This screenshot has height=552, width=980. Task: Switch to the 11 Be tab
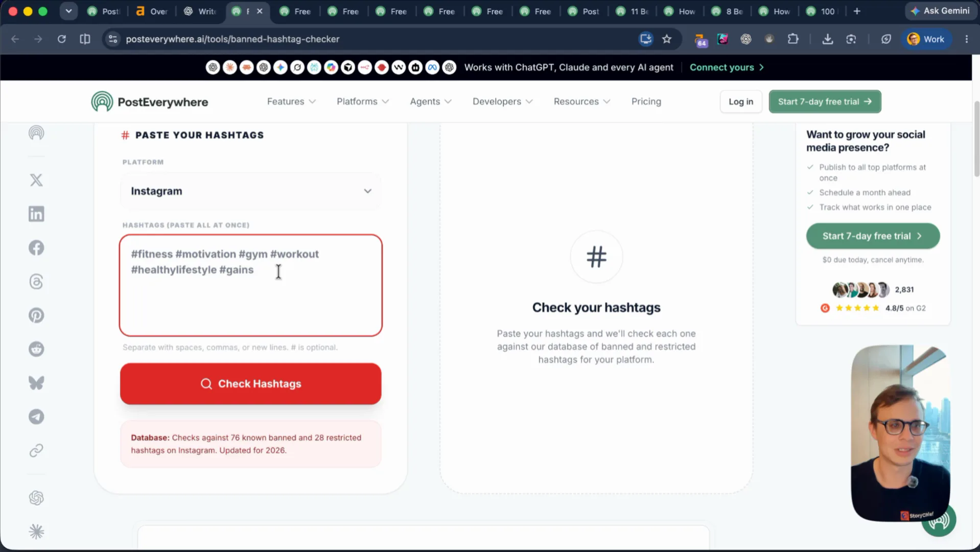click(632, 11)
